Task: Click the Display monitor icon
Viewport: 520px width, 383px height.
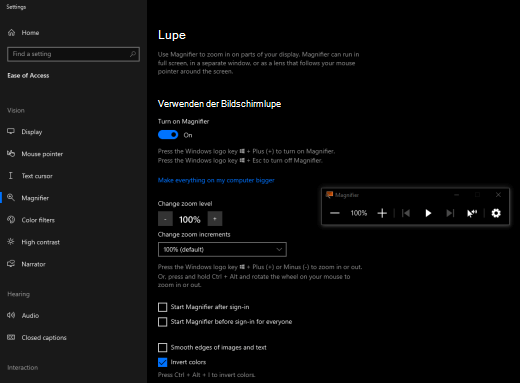Action: (11, 131)
